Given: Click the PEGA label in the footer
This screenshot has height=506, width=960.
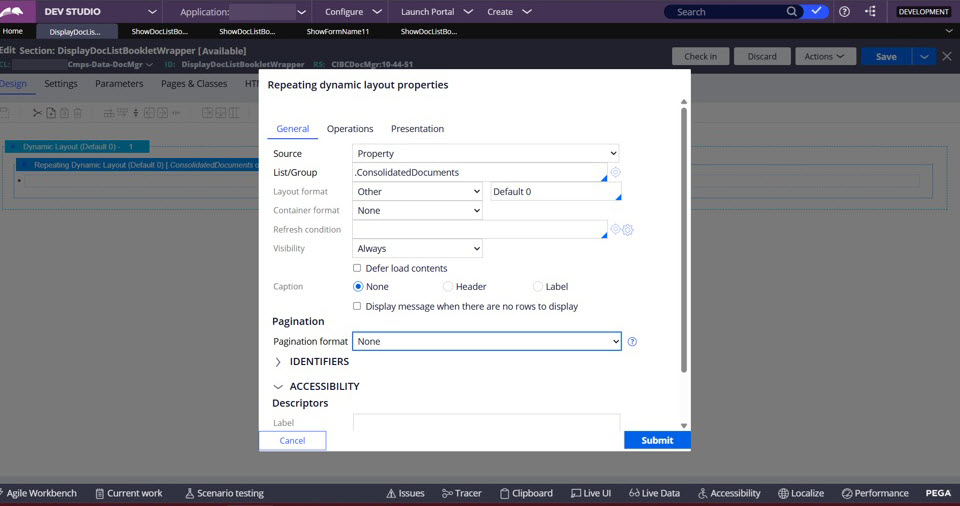Looking at the screenshot, I should coord(938,493).
